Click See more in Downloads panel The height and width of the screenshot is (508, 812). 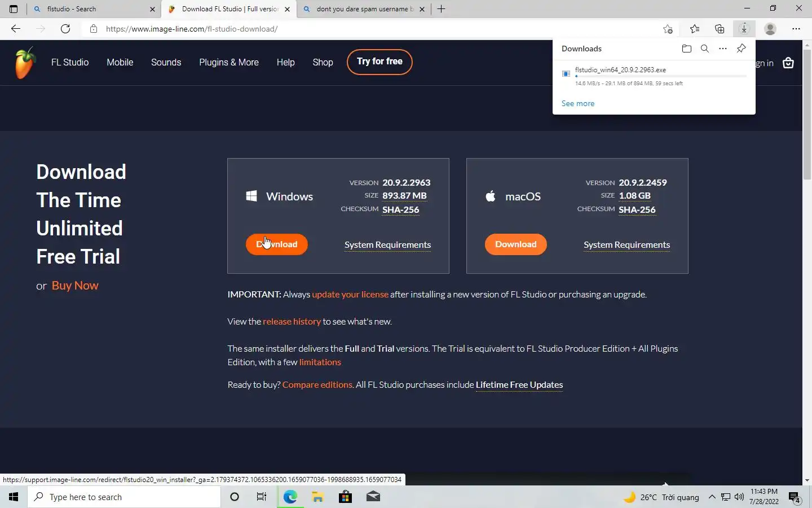578,103
